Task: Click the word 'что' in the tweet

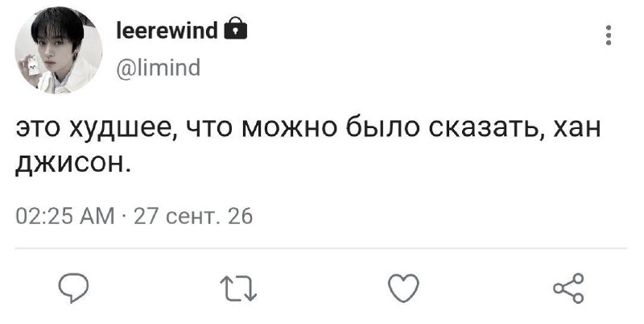Action: [x=210, y=130]
